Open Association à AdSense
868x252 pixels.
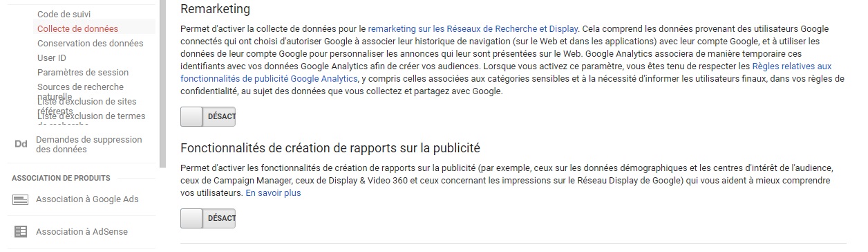pyautogui.click(x=82, y=232)
